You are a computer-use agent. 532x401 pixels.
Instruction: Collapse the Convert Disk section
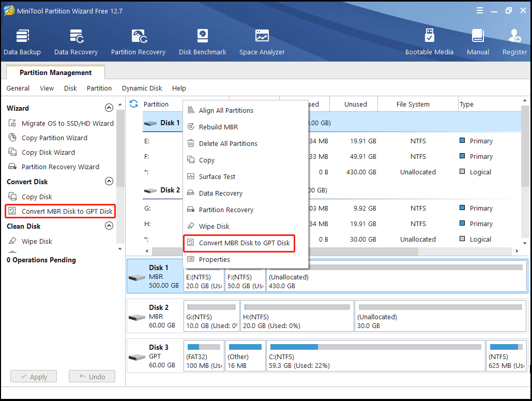point(109,181)
